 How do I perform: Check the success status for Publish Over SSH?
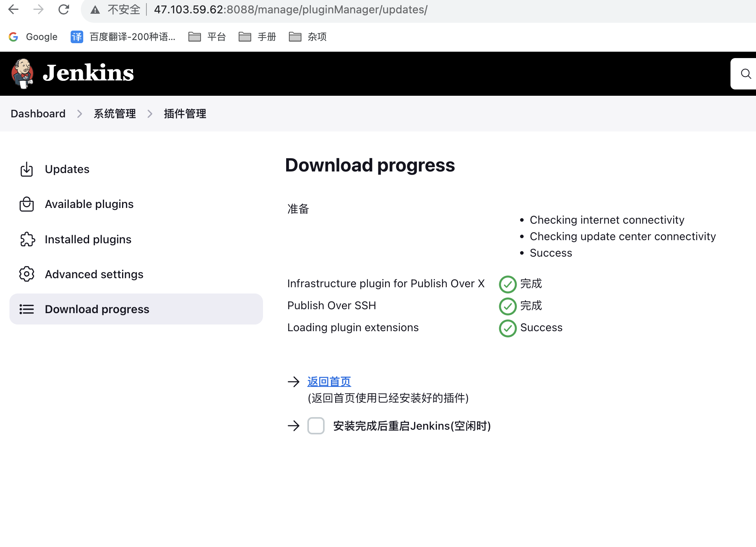tap(507, 306)
